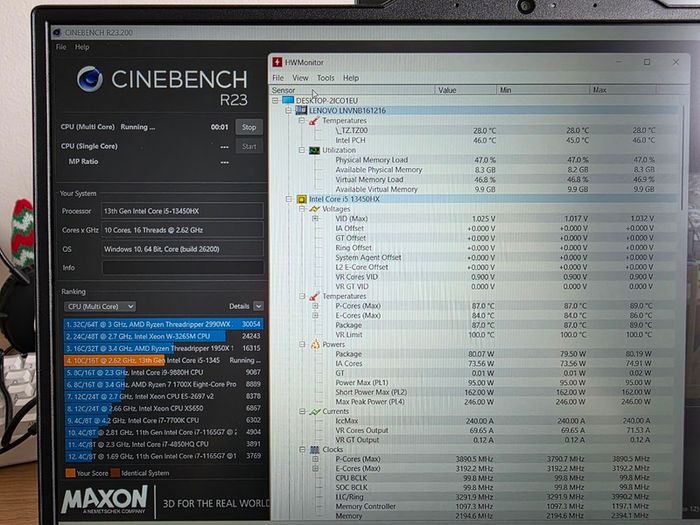The height and width of the screenshot is (525, 700).
Task: Click the Powers flame icon
Action: click(x=315, y=344)
